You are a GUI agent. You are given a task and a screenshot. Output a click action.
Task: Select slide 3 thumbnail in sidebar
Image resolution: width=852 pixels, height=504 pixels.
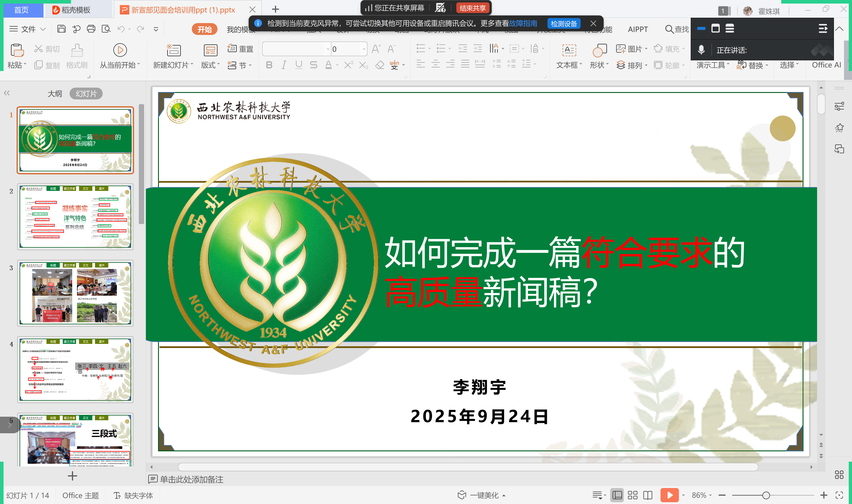[x=75, y=293]
